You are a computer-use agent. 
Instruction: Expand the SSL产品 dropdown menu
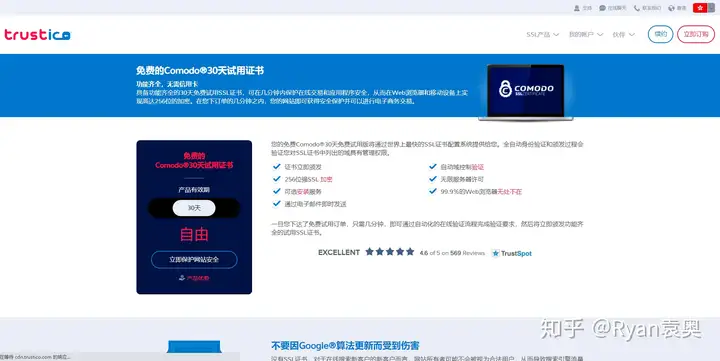542,34
